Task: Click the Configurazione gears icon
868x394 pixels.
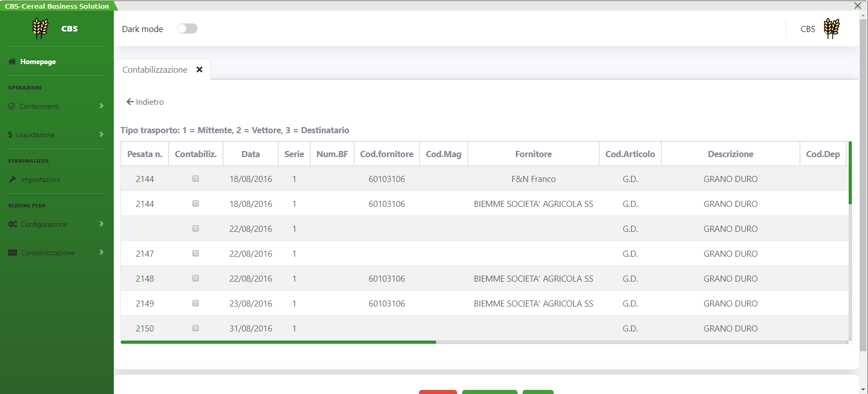Action: [13, 224]
